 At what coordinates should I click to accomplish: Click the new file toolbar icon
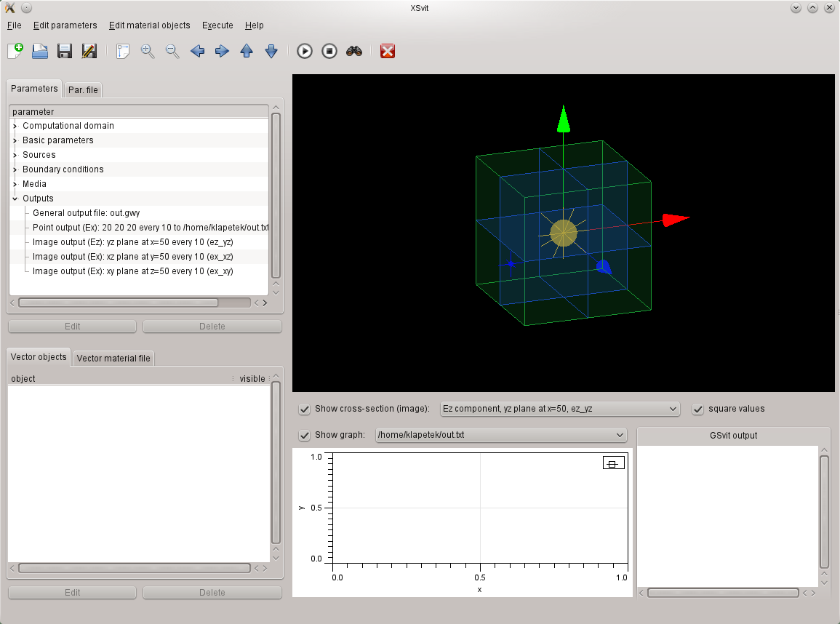[x=15, y=51]
